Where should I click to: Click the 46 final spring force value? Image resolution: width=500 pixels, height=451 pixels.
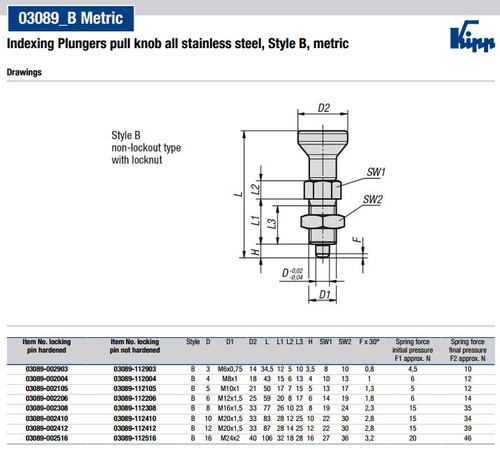point(468,438)
